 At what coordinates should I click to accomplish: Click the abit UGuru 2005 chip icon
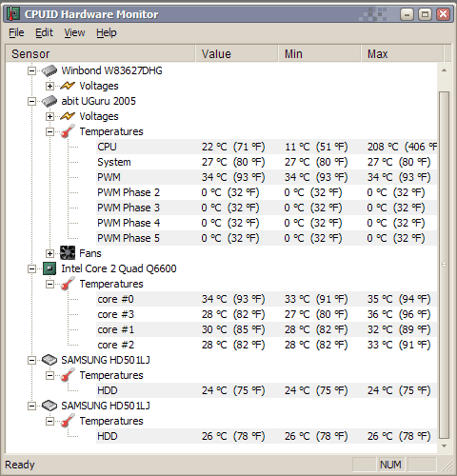click(x=50, y=101)
